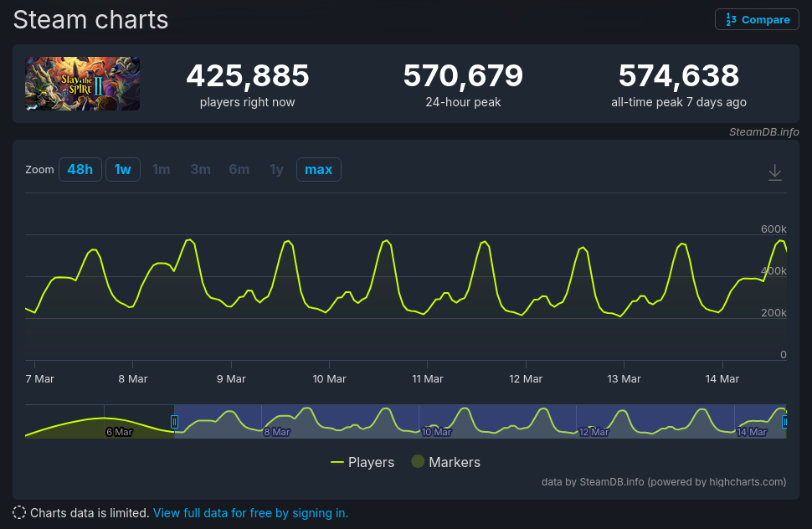
Task: Select the 3m zoom option
Action: point(200,169)
